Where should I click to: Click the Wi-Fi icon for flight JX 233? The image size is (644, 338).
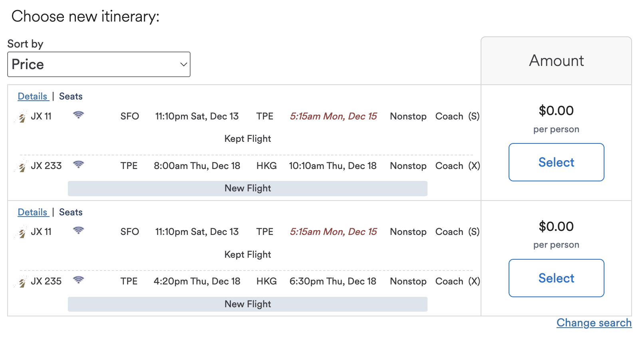79,165
